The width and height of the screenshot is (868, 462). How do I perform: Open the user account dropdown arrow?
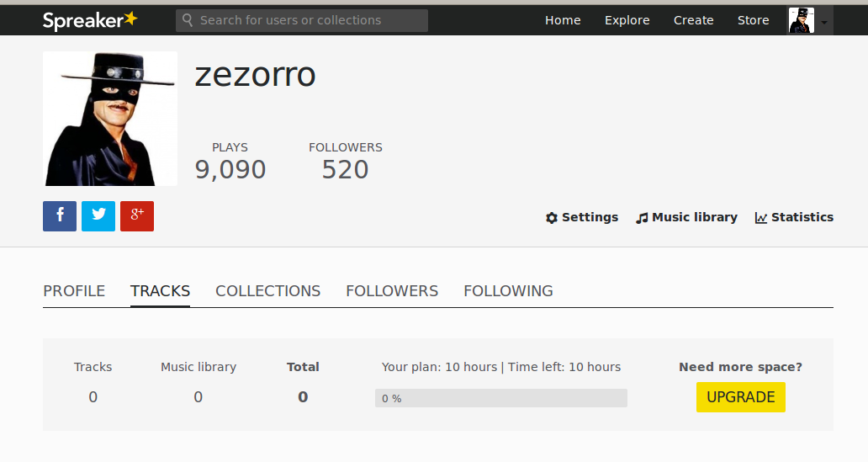[x=824, y=22]
